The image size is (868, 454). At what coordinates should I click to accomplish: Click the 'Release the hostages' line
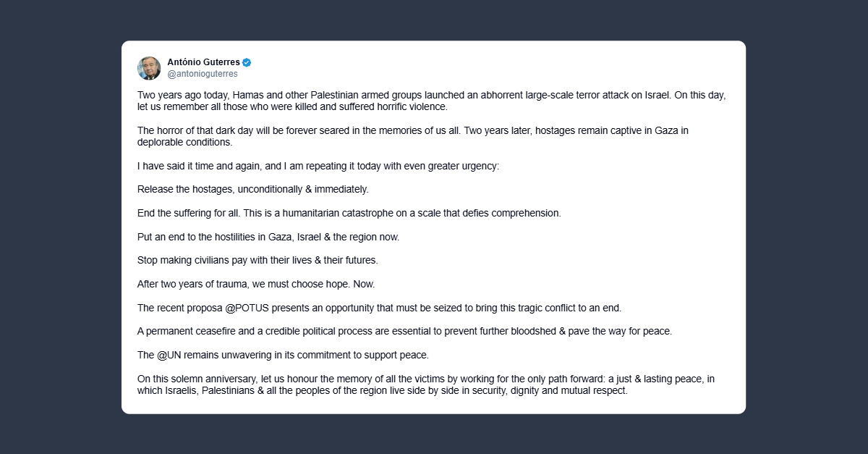[253, 190]
